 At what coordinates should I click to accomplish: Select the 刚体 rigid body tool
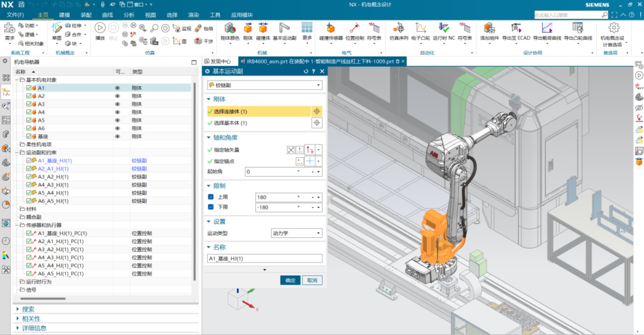(248, 29)
